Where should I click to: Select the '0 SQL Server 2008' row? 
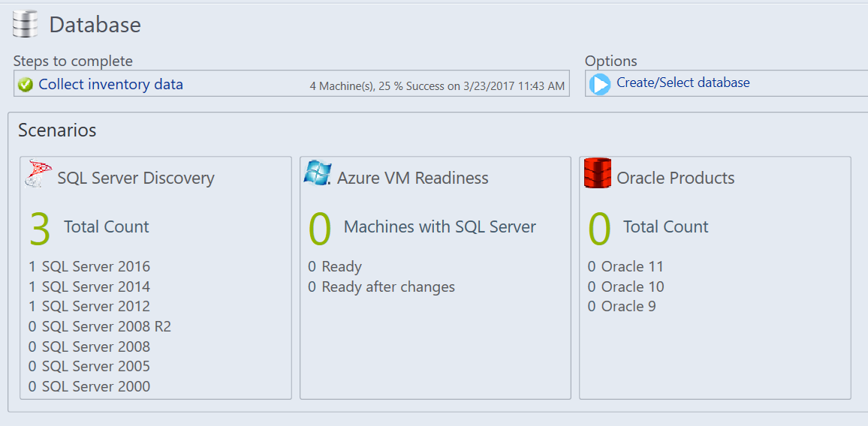tap(89, 346)
